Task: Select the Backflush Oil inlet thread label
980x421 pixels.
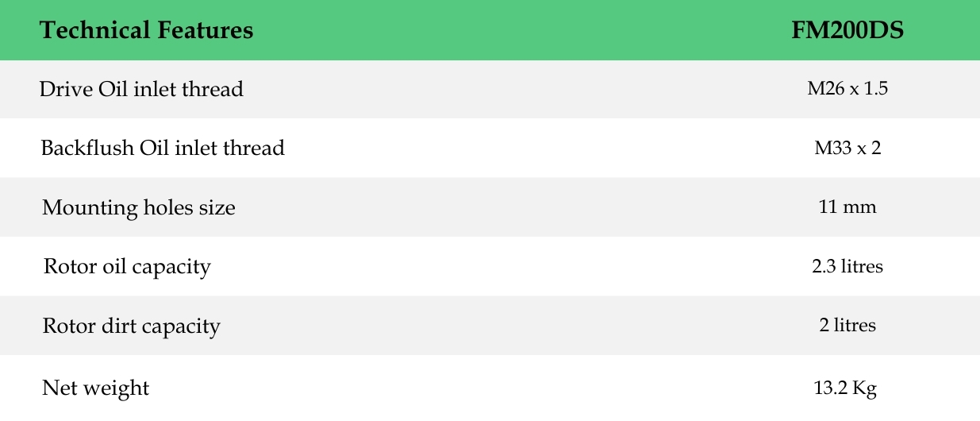Action: (x=163, y=148)
